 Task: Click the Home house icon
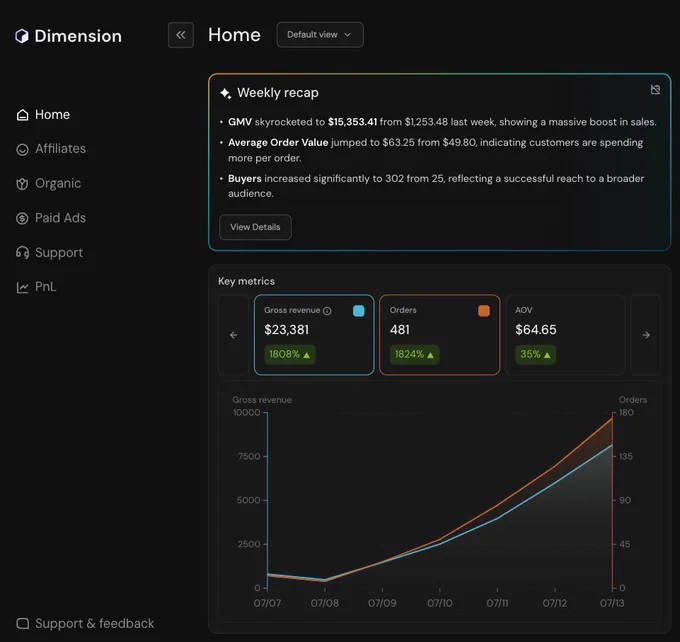point(22,115)
